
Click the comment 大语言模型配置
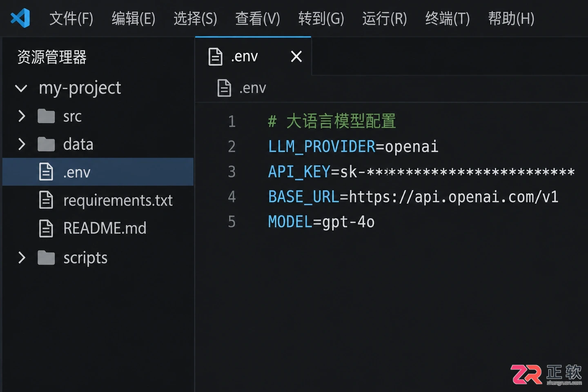coord(341,121)
